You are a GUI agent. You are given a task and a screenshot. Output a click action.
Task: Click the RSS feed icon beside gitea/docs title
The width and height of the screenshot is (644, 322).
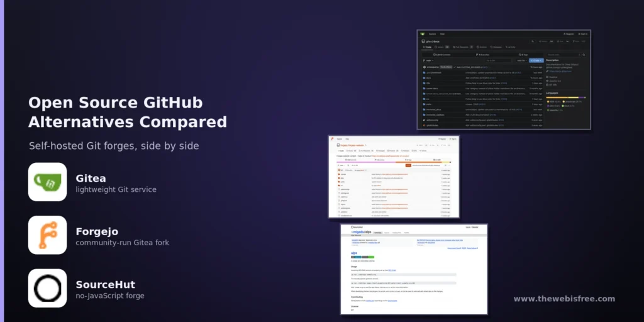pyautogui.click(x=533, y=42)
